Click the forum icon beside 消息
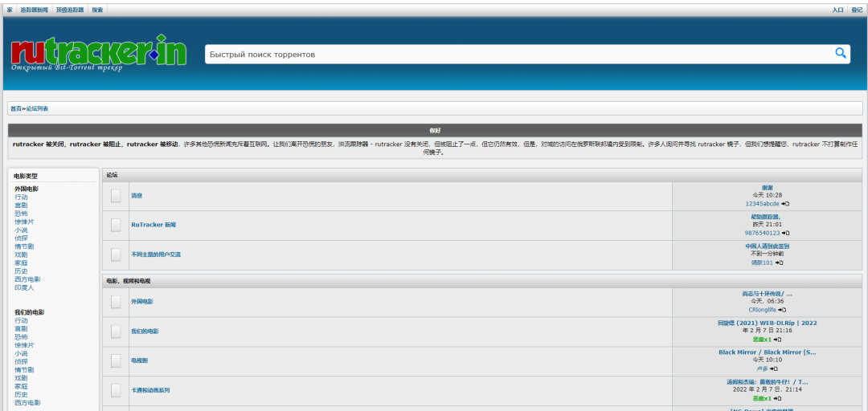868x411 pixels. click(116, 196)
